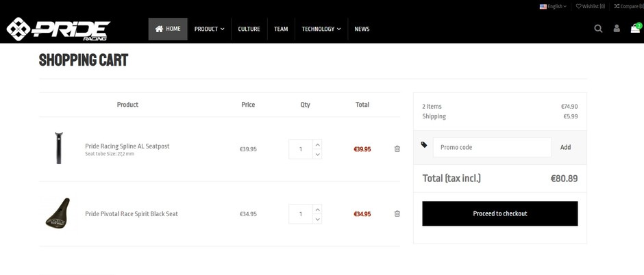The height and width of the screenshot is (275, 644).
Task: Click Add next to promo code
Action: point(565,147)
